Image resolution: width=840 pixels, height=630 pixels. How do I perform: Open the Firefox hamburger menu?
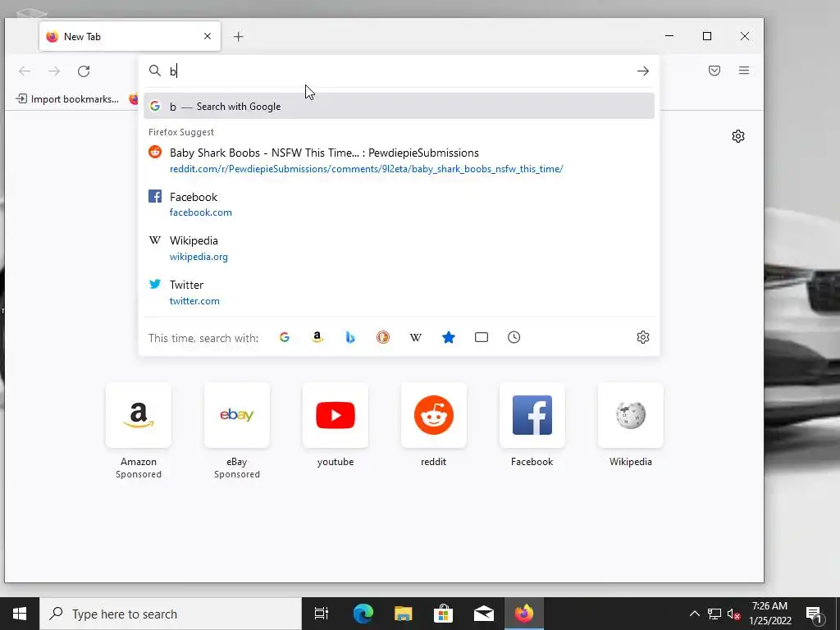pyautogui.click(x=743, y=71)
